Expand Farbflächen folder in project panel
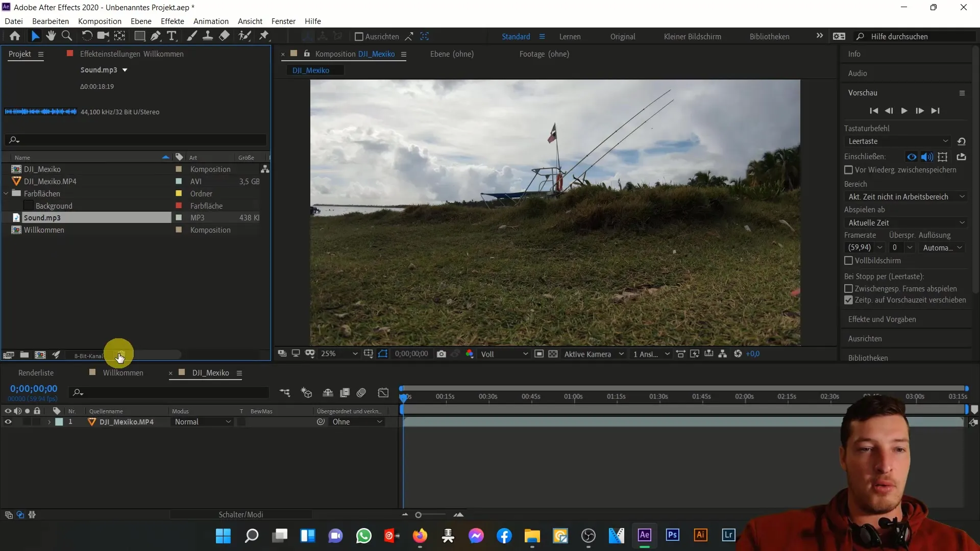 pyautogui.click(x=7, y=194)
